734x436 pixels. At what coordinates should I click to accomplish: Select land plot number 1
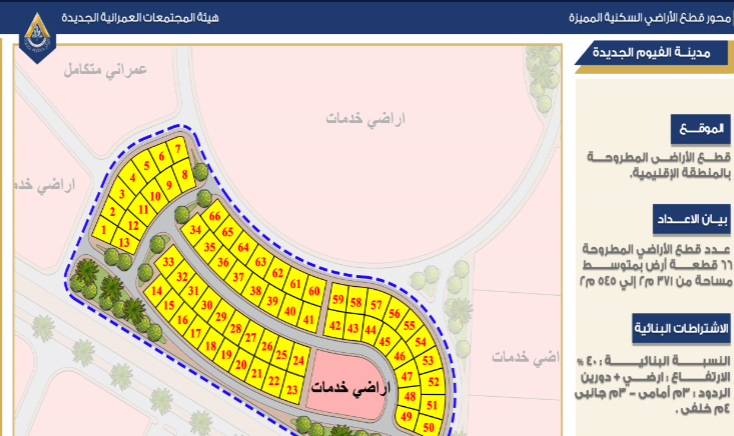(103, 230)
